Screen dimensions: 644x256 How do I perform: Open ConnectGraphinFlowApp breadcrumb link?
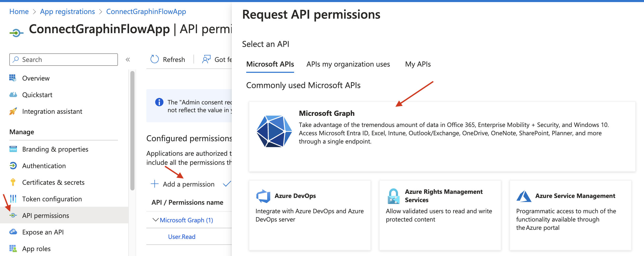(x=146, y=11)
